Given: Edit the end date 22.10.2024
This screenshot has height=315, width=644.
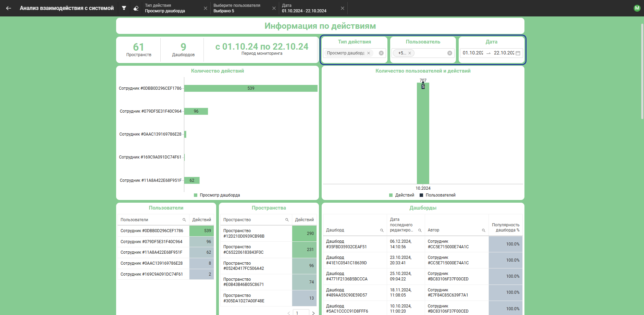Looking at the screenshot, I should pyautogui.click(x=504, y=53).
